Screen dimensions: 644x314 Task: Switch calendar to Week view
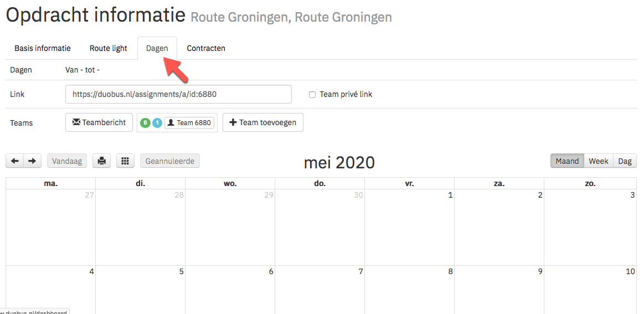(599, 161)
